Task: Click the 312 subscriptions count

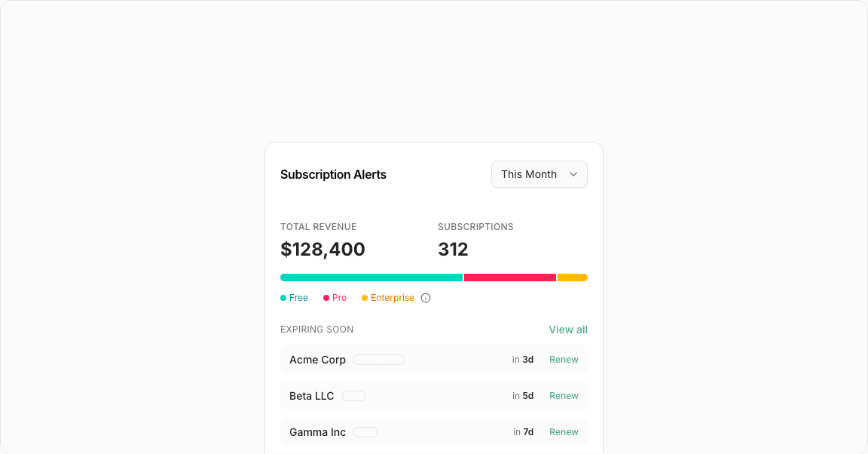Action: pos(453,249)
